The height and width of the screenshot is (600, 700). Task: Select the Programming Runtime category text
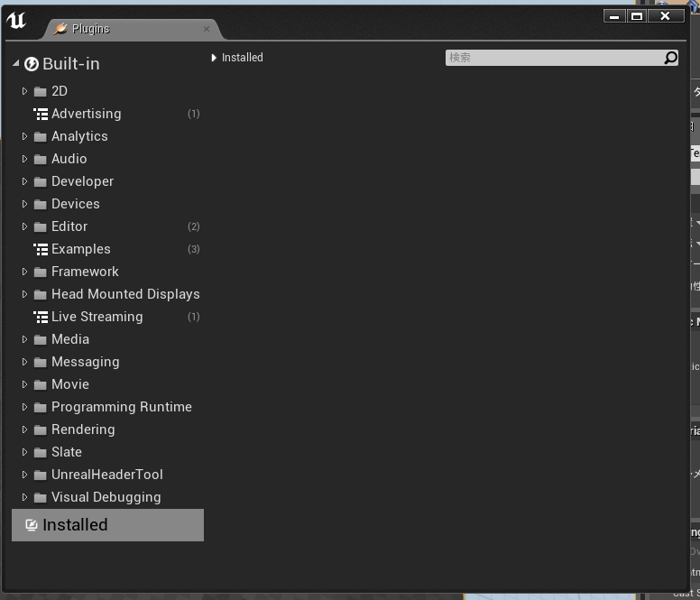(122, 407)
